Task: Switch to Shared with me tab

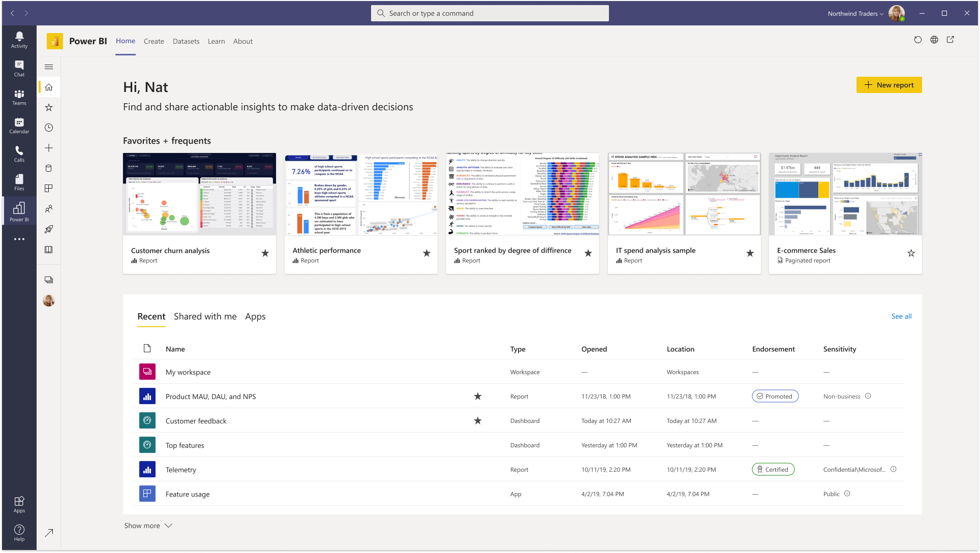Action: 205,316
